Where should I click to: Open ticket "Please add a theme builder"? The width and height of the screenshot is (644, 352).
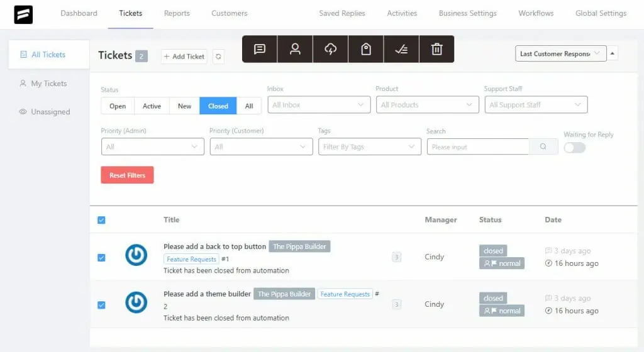pyautogui.click(x=207, y=294)
